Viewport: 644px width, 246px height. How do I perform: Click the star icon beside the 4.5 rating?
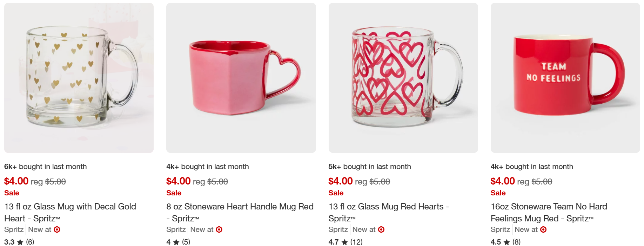click(x=507, y=242)
